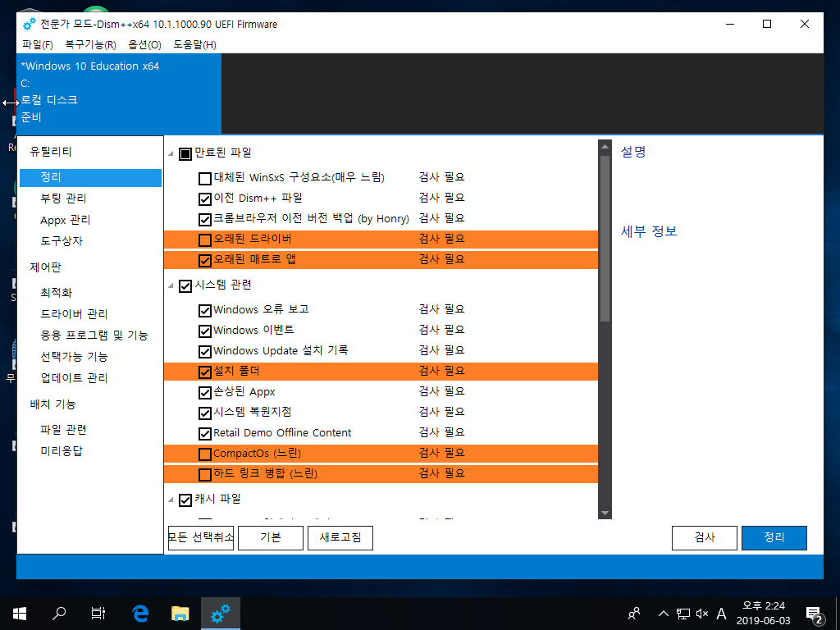The image size is (840, 630).
Task: Select 검사 필요 status of Windows 이벤트
Action: point(441,330)
